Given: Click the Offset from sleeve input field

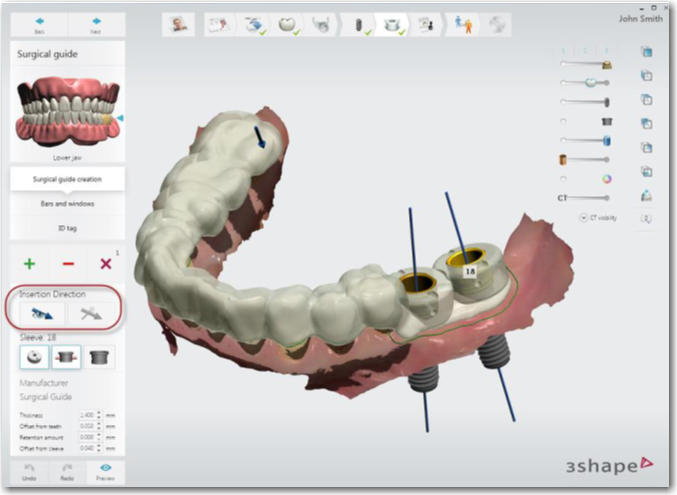Looking at the screenshot, I should point(87,448).
